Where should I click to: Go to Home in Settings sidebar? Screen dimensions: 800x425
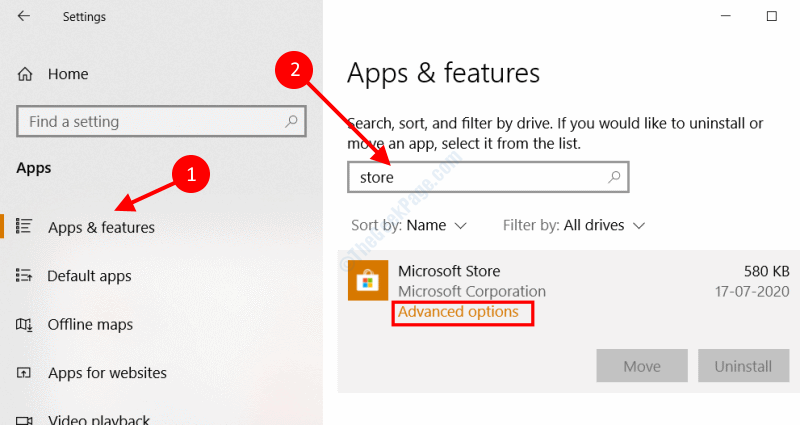pyautogui.click(x=68, y=74)
